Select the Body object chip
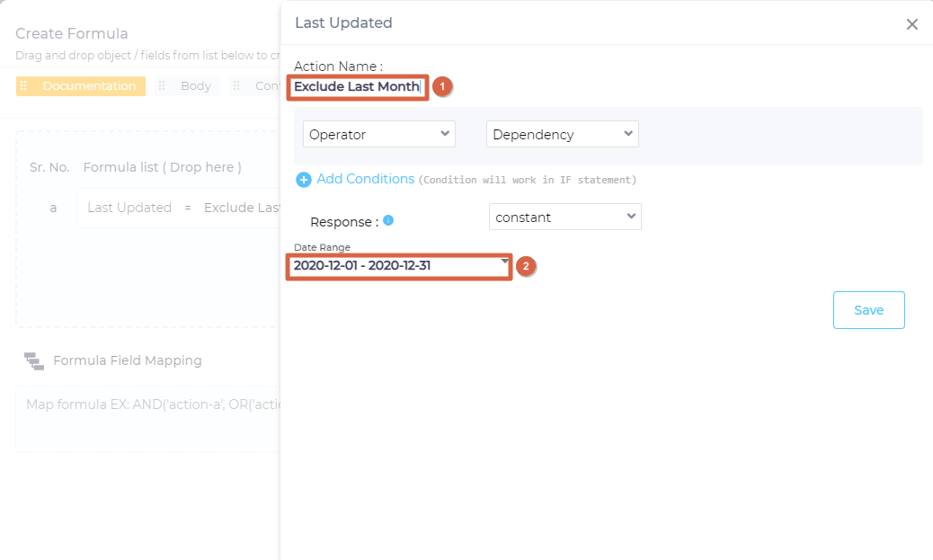Viewport: 933px width, 560px height. pyautogui.click(x=195, y=86)
